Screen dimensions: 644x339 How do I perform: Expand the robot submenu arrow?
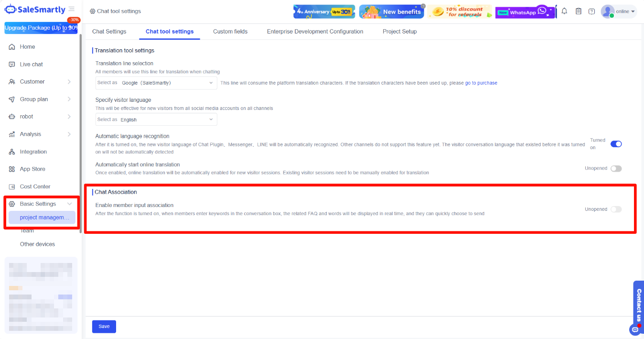coord(69,117)
